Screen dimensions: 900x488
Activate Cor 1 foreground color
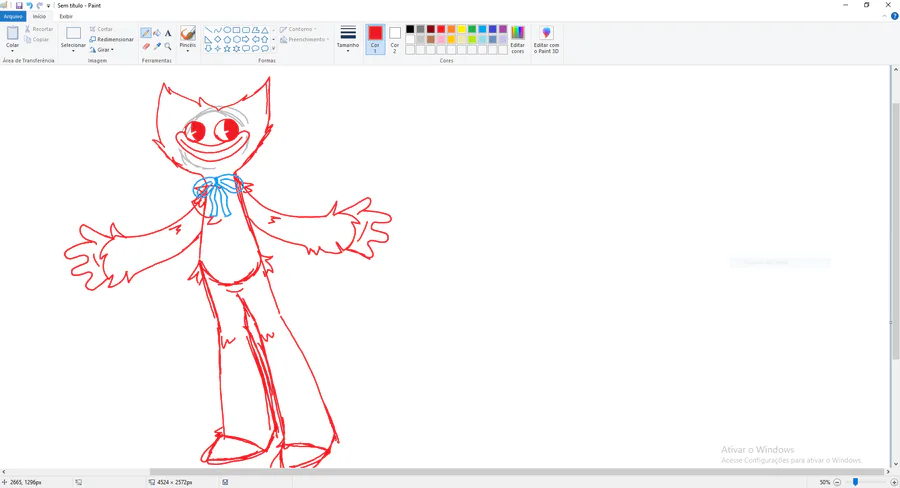pos(375,39)
